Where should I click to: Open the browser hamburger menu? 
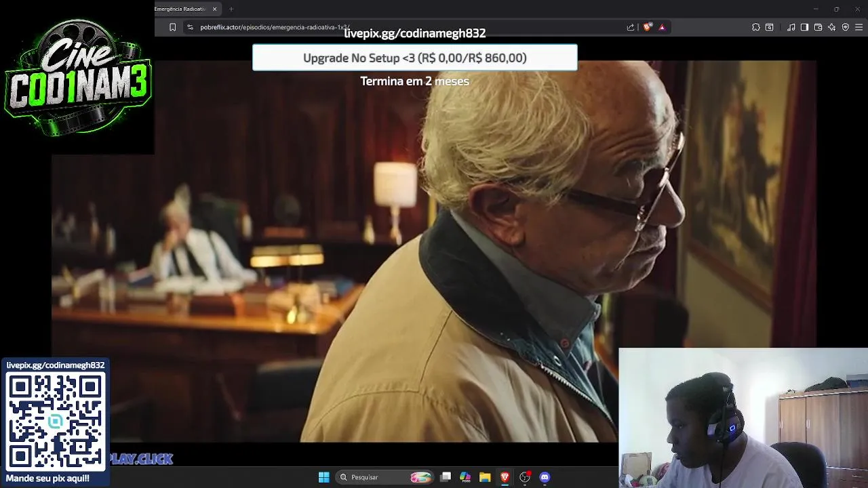tap(859, 27)
